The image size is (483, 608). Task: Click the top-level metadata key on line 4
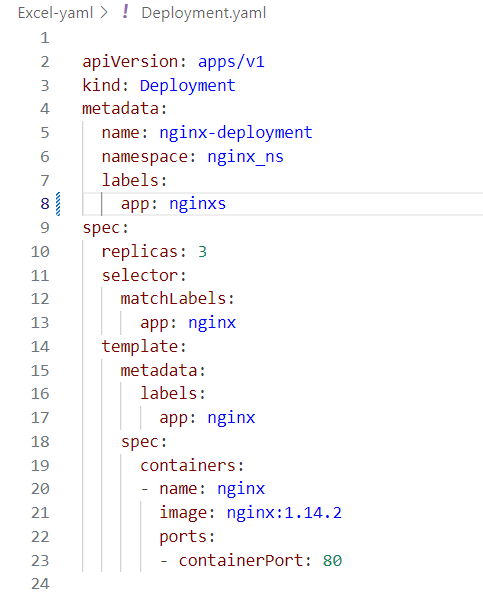pos(120,109)
